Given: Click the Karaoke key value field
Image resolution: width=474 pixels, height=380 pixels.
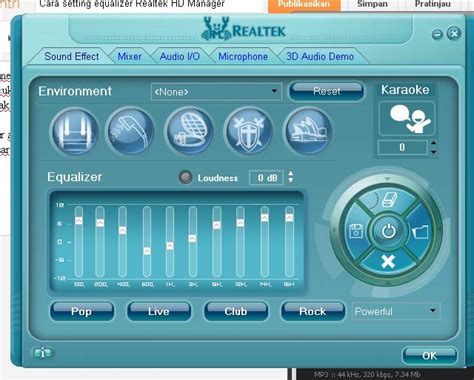Looking at the screenshot, I should click(402, 147).
